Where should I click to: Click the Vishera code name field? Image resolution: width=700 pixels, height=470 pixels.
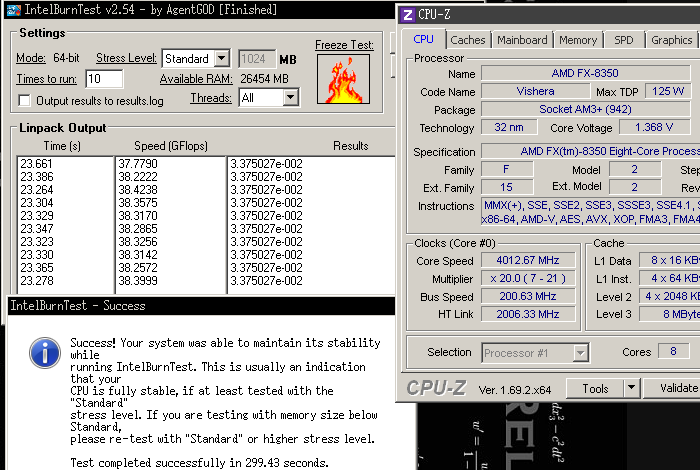pyautogui.click(x=535, y=92)
